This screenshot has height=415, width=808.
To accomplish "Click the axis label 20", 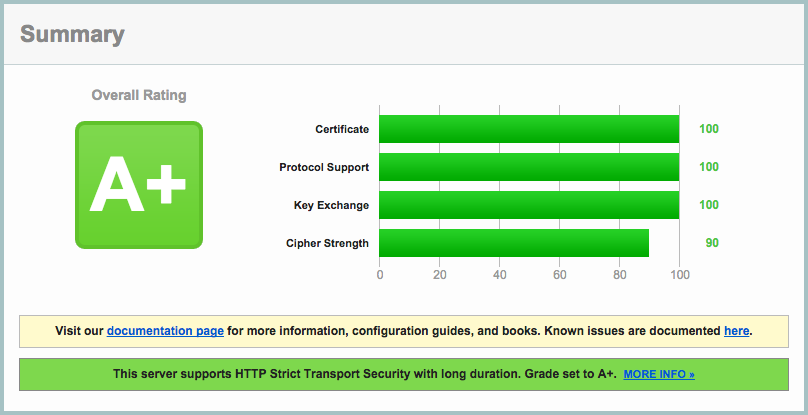I will click(x=440, y=275).
